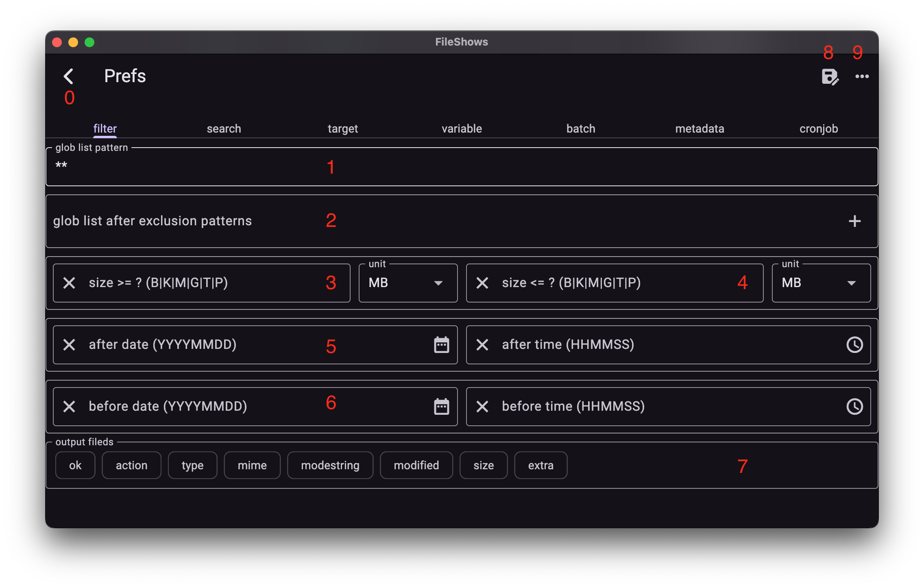Toggle the extra output field
Viewport: 924px width, 588px height.
click(x=540, y=465)
